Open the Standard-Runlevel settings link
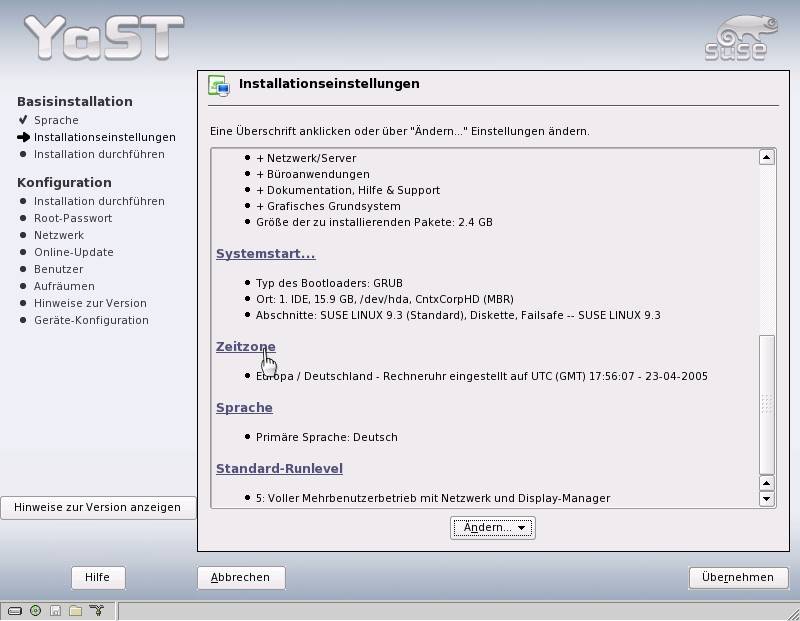The image size is (800, 621). pyautogui.click(x=279, y=468)
